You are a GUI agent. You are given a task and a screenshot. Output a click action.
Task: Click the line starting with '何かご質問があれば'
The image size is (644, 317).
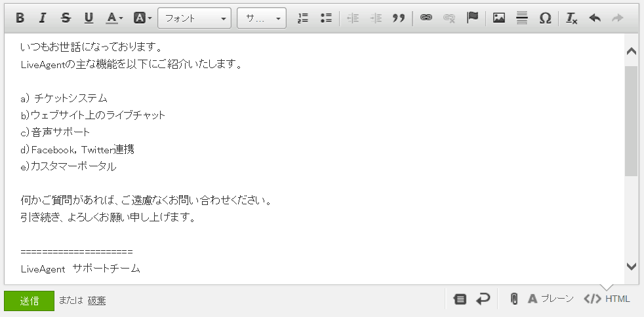(147, 201)
